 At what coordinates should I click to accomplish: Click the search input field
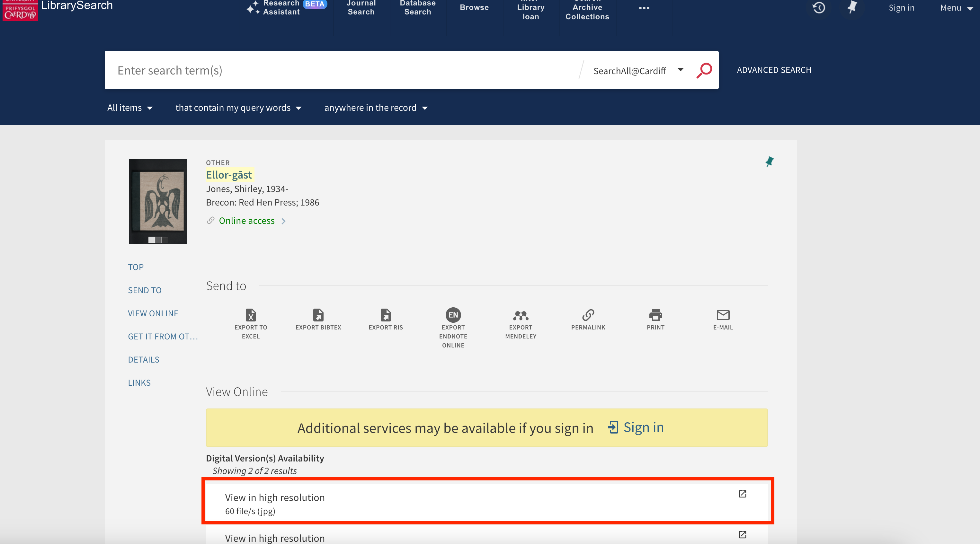[x=342, y=69]
